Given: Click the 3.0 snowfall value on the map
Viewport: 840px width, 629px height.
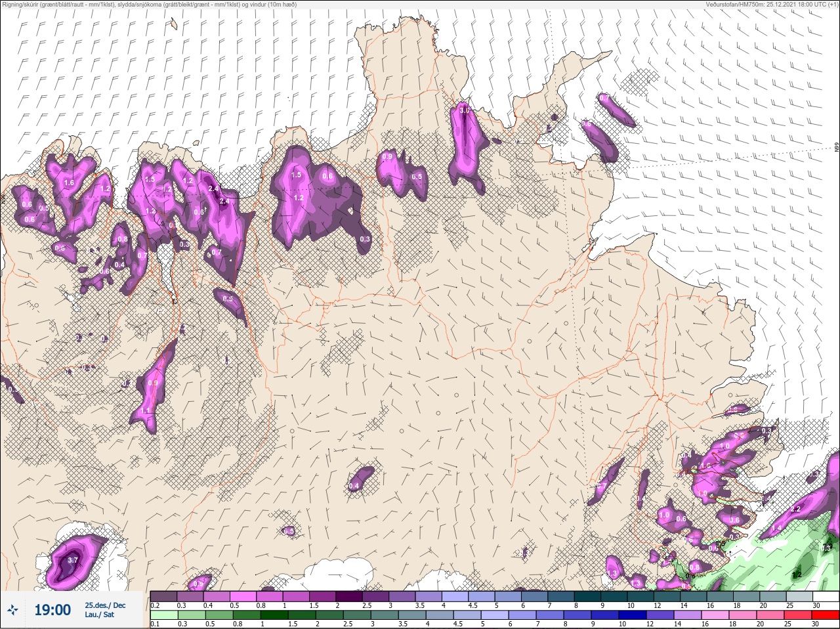Looking at the screenshot, I should 465,110.
